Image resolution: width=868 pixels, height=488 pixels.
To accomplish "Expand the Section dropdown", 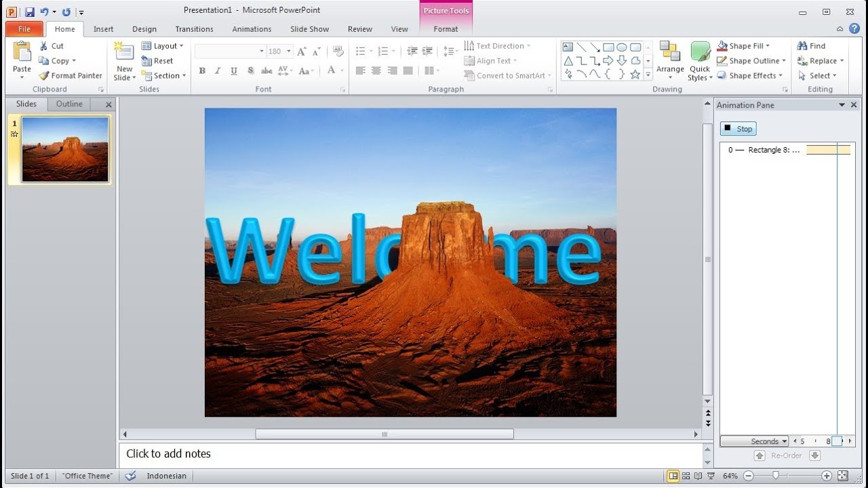I will [x=163, y=76].
